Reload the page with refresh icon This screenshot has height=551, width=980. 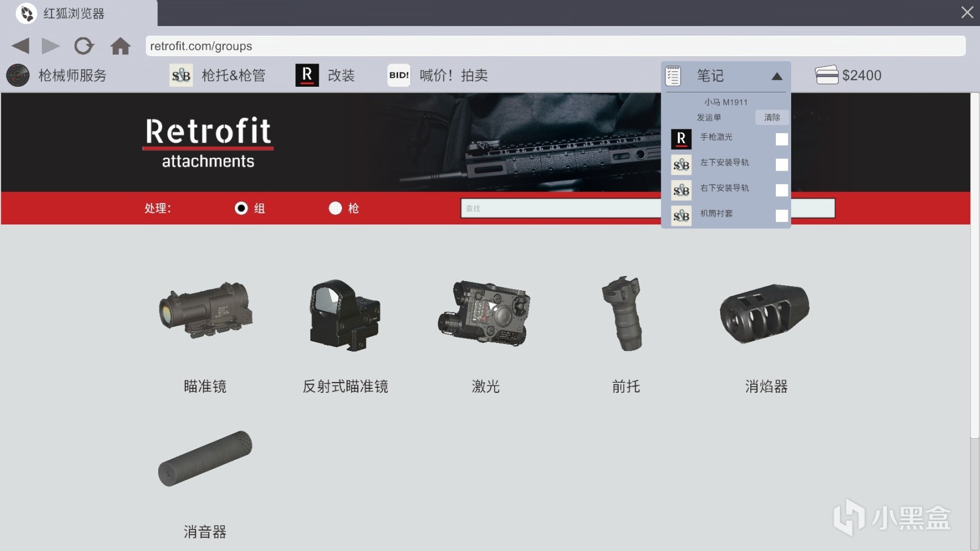(x=84, y=46)
